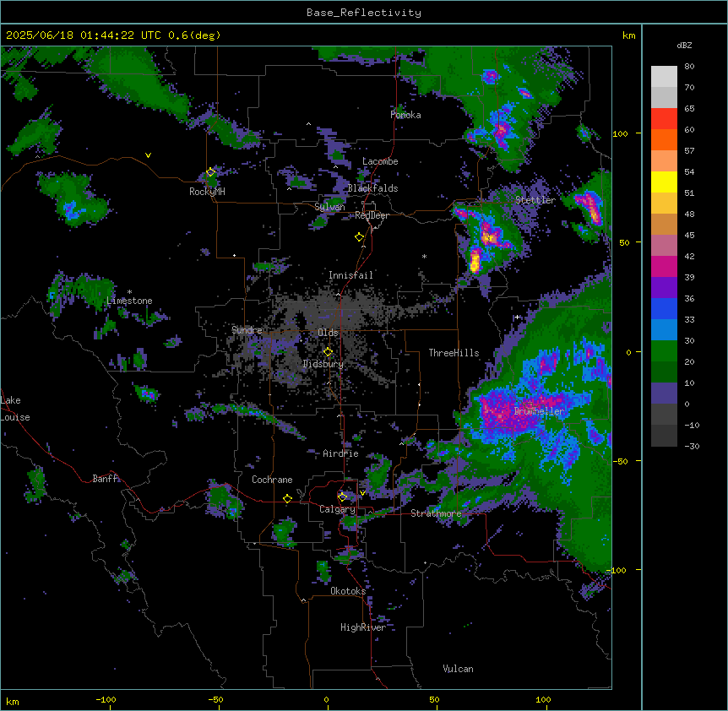
Task: Click the yellow diamond marker beside RockyMH
Action: tap(210, 171)
